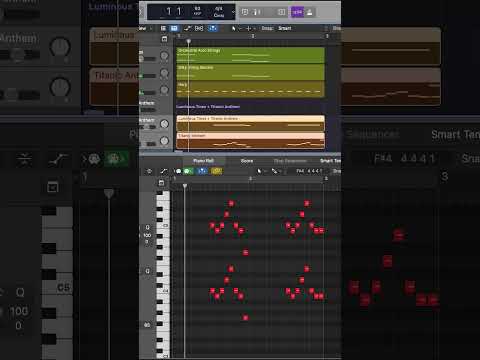Select the cream Luminous Tines region
480x360 pixels.
click(x=250, y=123)
